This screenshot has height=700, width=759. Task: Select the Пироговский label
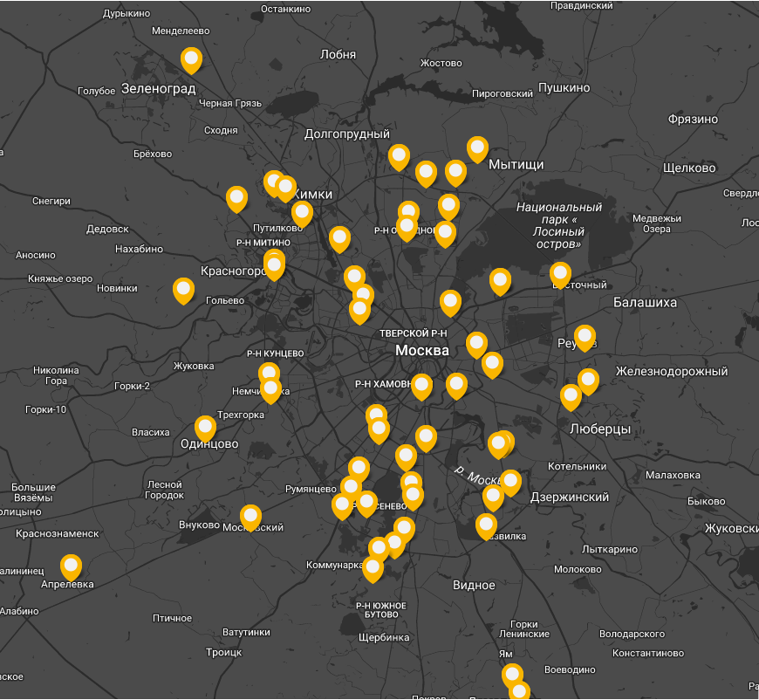pyautogui.click(x=503, y=94)
